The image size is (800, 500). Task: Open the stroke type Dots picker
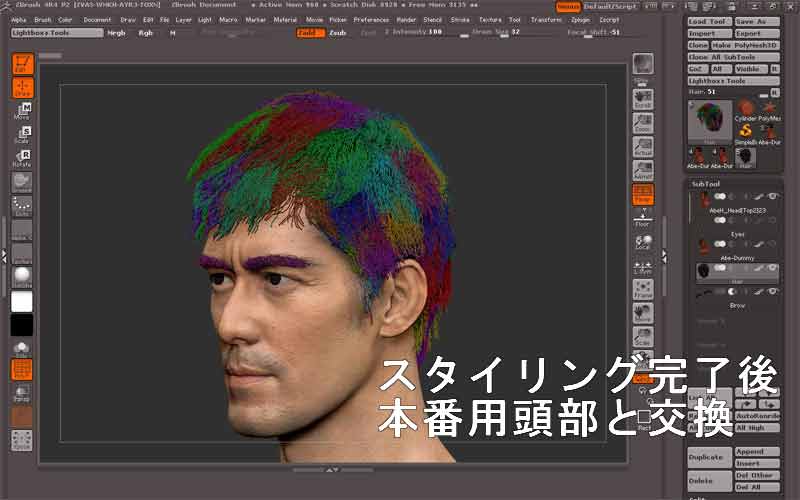[x=22, y=207]
